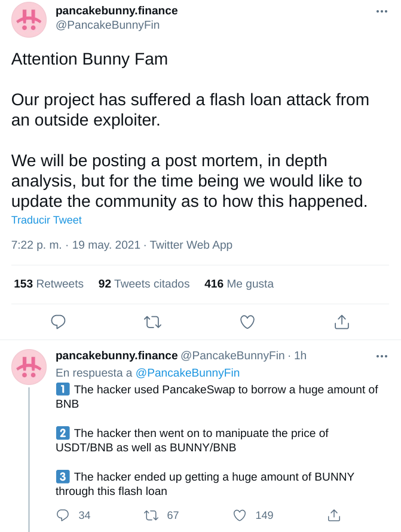The width and height of the screenshot is (401, 532).
Task: Retweet the main flash loan tweet
Action: pyautogui.click(x=152, y=322)
